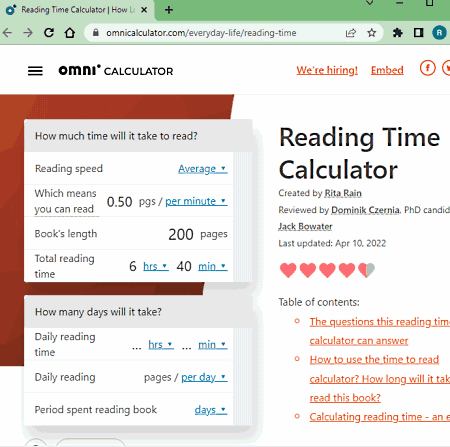
Task: Open the side panel icon
Action: tap(418, 33)
